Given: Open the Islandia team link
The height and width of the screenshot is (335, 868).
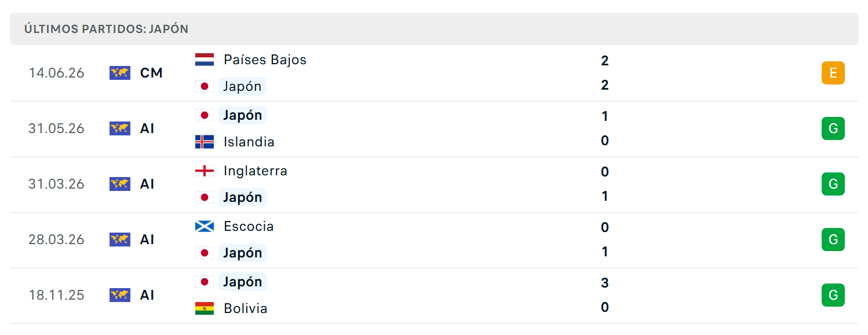Looking at the screenshot, I should 249,142.
